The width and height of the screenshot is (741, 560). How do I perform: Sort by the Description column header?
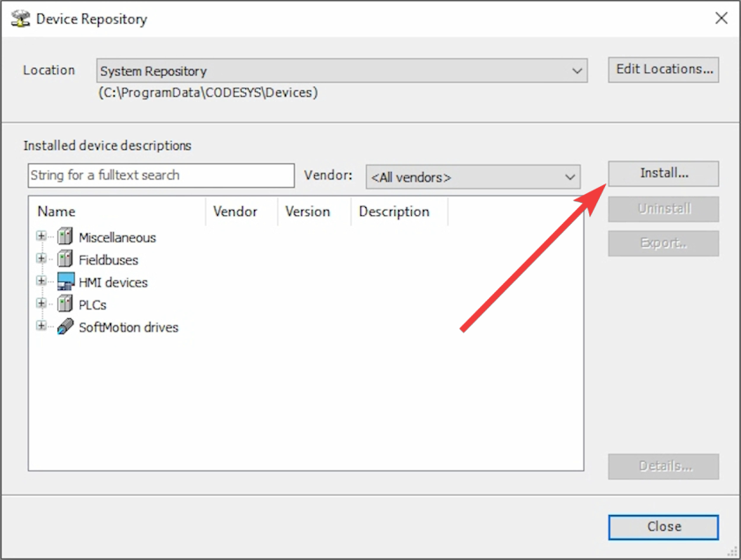400,212
